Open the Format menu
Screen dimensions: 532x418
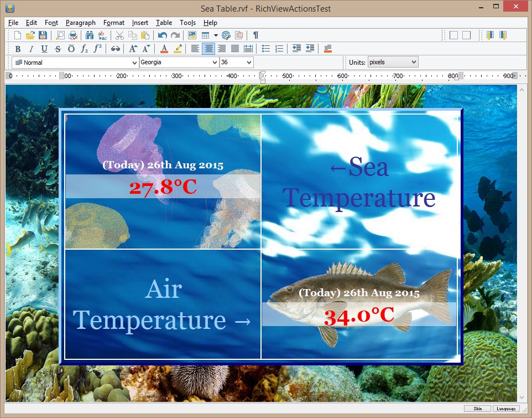114,23
